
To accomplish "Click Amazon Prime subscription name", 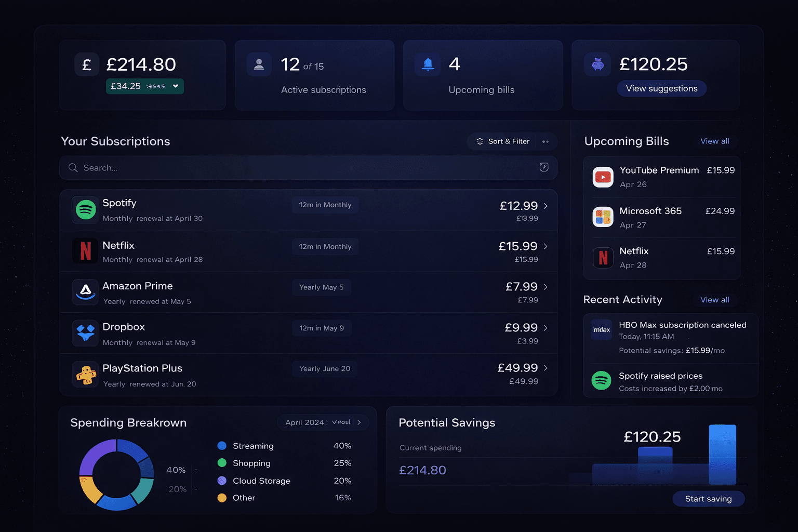I will click(x=138, y=286).
